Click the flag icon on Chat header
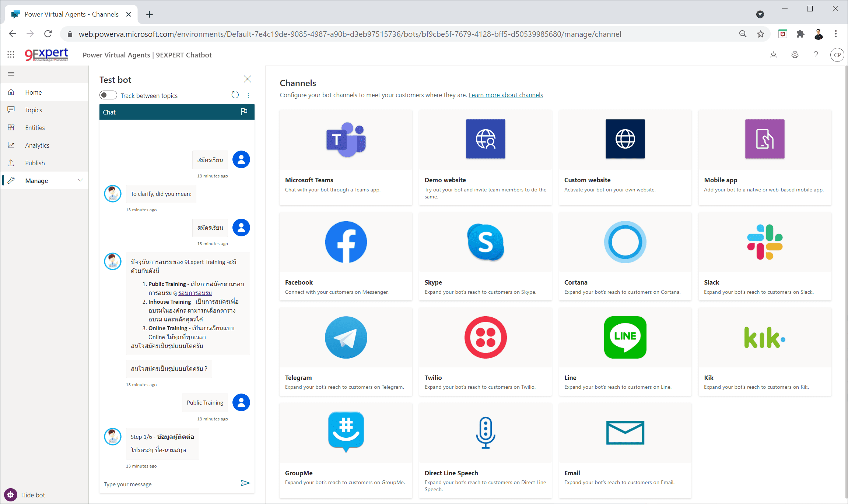The image size is (848, 504). [x=244, y=112]
